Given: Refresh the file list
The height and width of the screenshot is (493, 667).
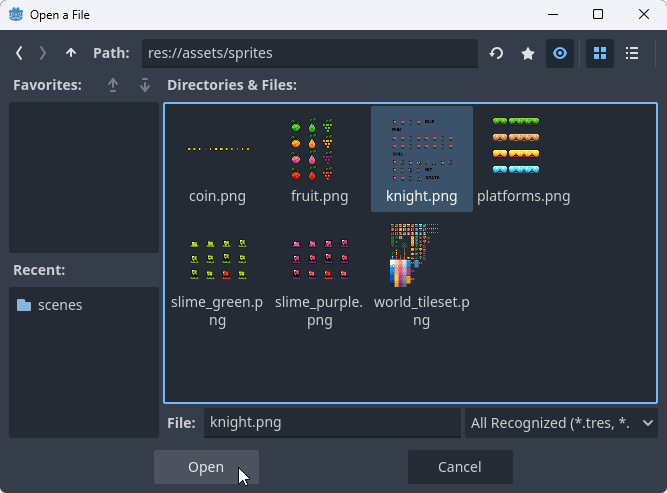Looking at the screenshot, I should (497, 53).
